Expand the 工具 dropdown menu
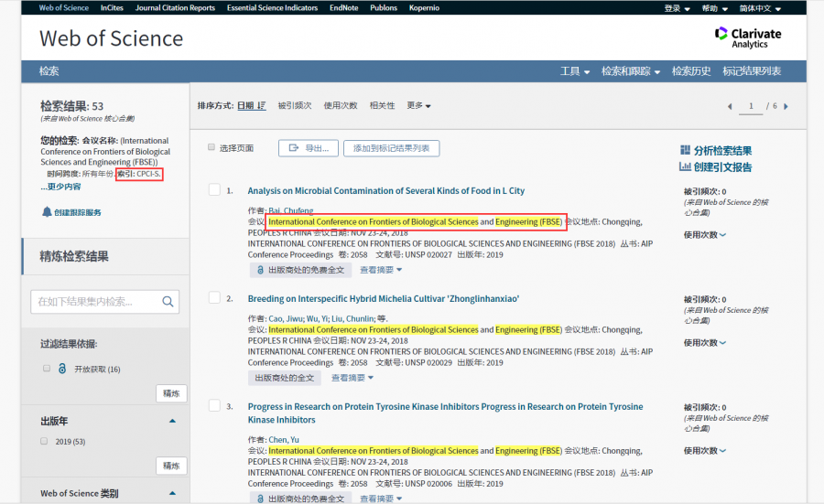824x504 pixels. click(573, 71)
